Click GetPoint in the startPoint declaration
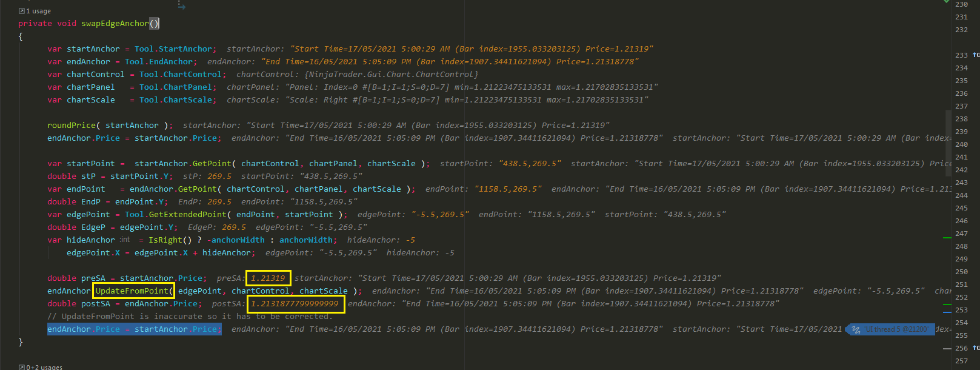Viewport: 980px width, 370px height. (x=212, y=164)
